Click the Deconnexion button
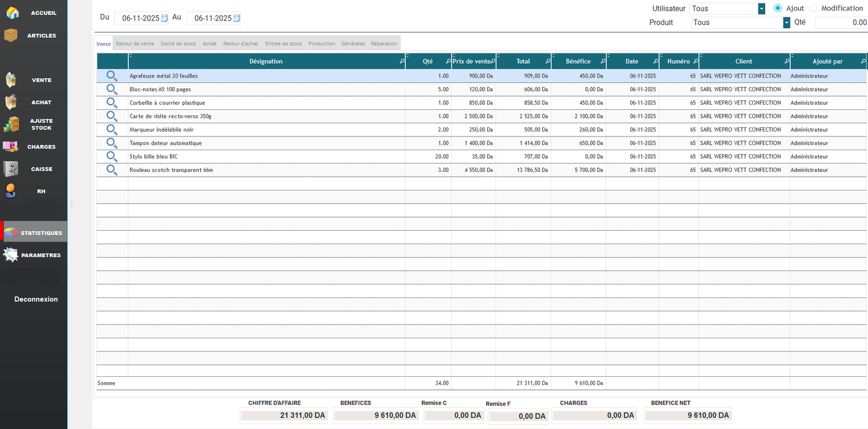The width and height of the screenshot is (868, 429). 36,299
